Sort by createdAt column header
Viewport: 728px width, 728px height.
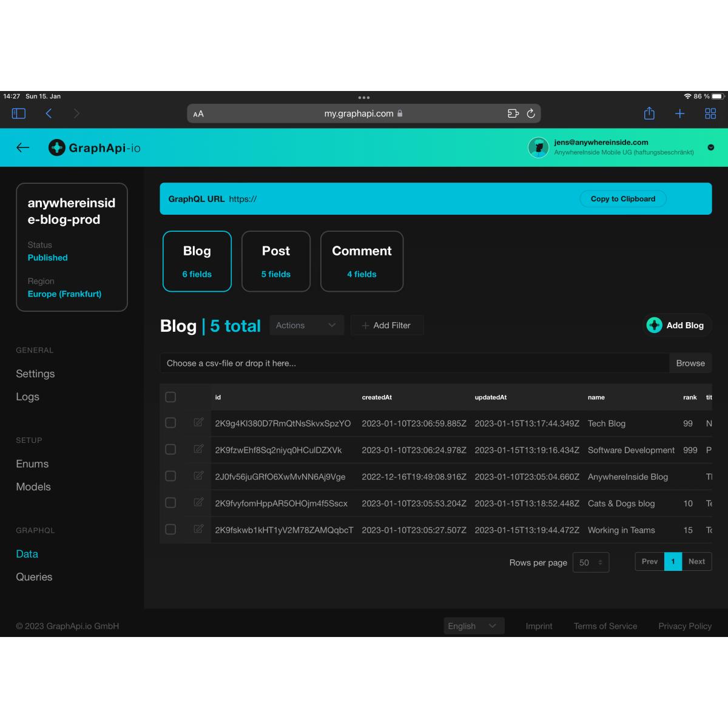(377, 397)
